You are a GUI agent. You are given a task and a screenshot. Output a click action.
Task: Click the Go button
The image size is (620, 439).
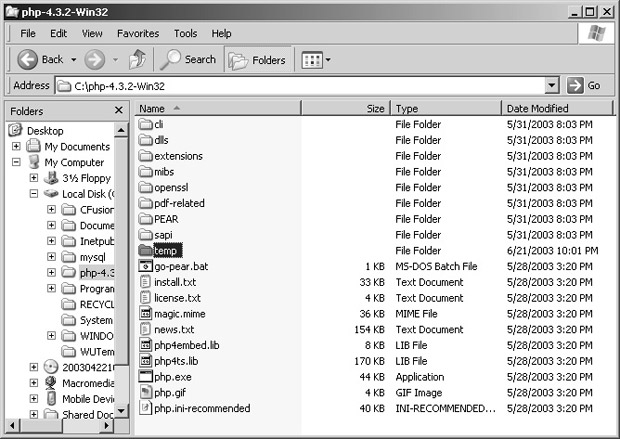click(584, 85)
